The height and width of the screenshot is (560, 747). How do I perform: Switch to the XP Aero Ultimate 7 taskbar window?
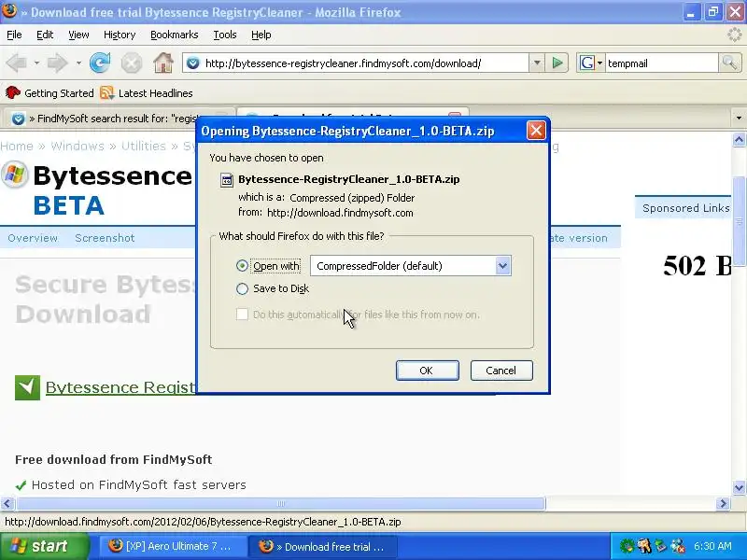pyautogui.click(x=172, y=546)
